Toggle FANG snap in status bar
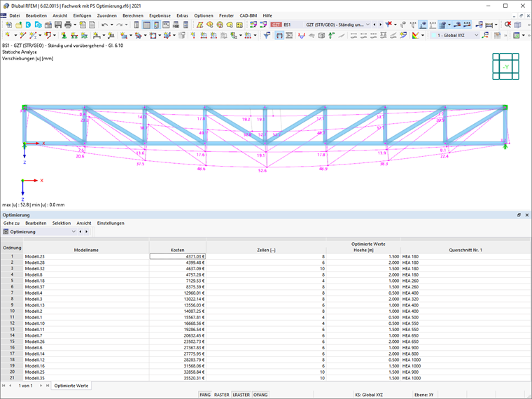532x399 pixels. pos(205,395)
